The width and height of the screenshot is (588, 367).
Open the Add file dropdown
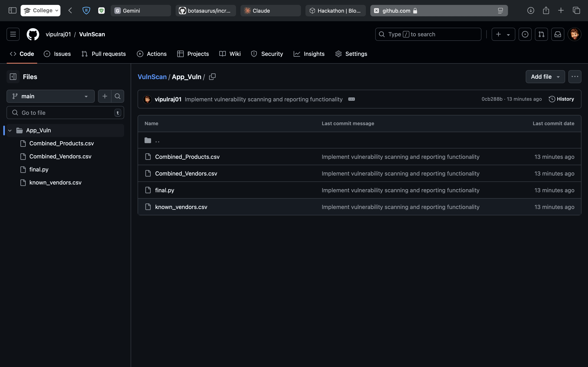(545, 77)
